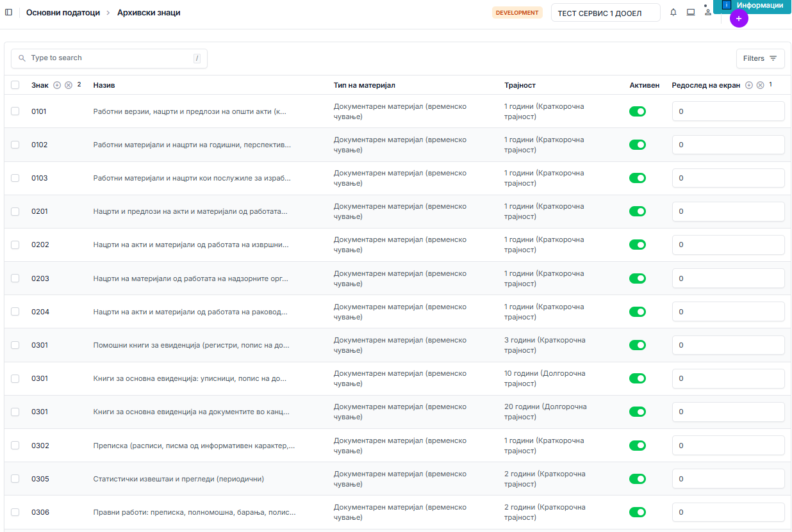Open notifications via the bell icon
Screen dimensions: 792x532
(x=673, y=12)
